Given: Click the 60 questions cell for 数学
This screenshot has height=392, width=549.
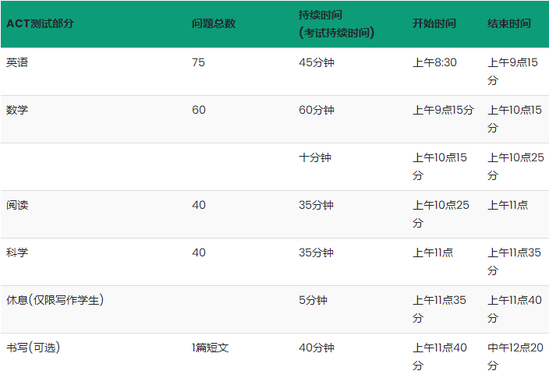Looking at the screenshot, I should 199,110.
